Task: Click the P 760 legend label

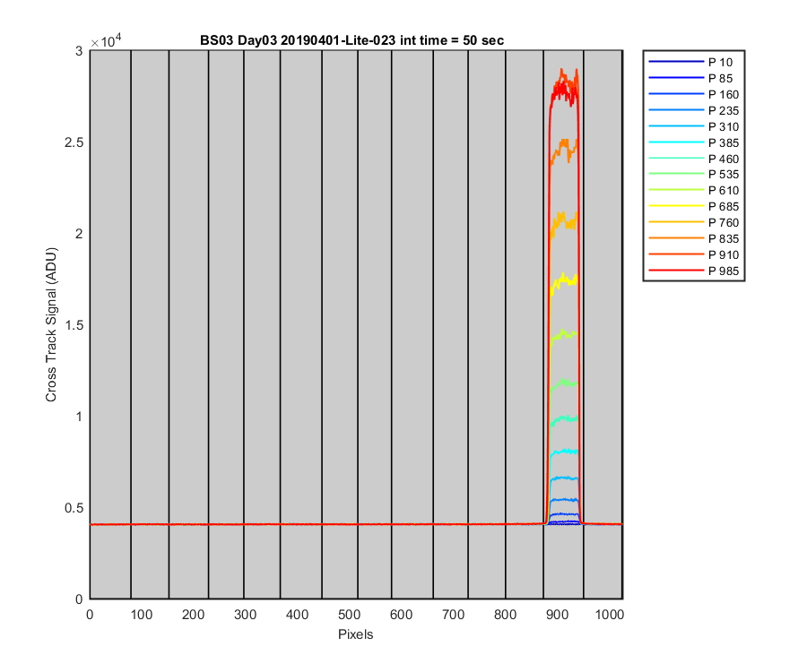Action: [x=723, y=222]
